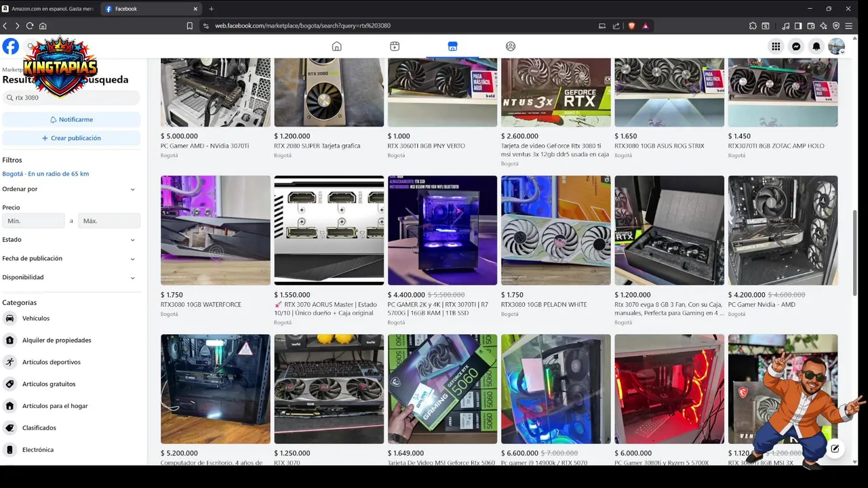Open the $ 5.200.000 computer listing photo
The width and height of the screenshot is (868, 488).
coord(216,389)
